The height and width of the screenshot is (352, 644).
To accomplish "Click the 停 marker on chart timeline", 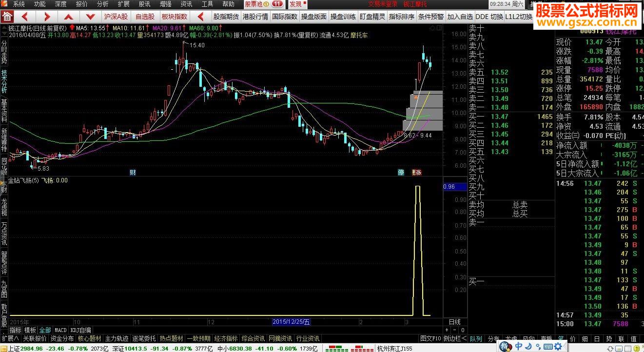I will click(401, 172).
